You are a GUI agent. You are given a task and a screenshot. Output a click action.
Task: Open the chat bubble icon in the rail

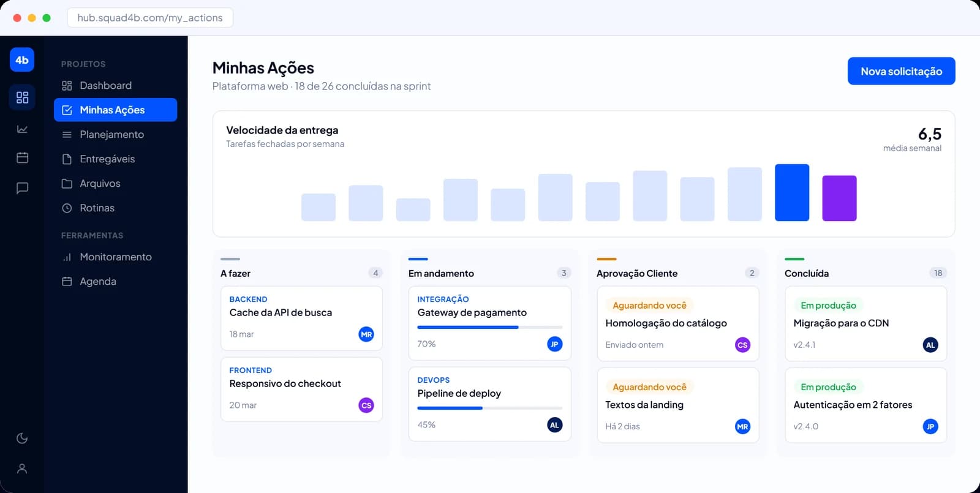point(22,188)
